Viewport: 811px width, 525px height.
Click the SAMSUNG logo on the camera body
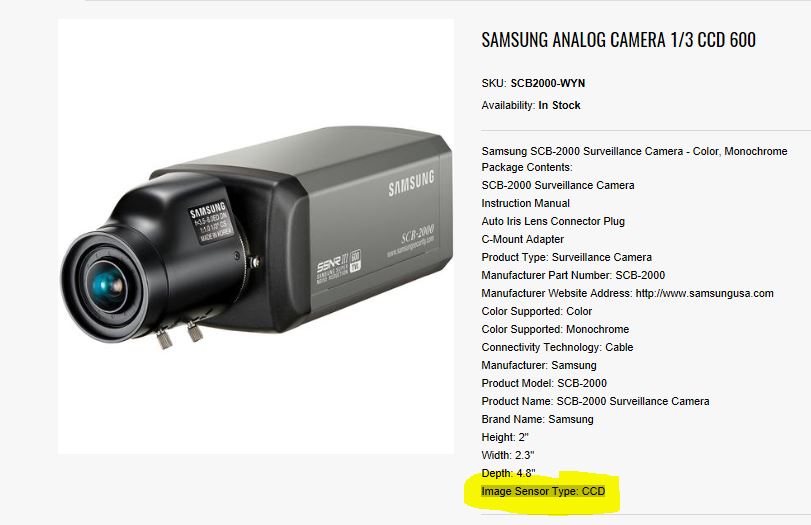click(411, 183)
